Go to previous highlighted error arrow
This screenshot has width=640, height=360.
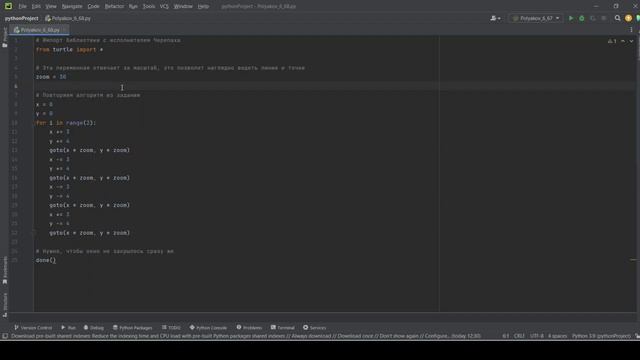(x=623, y=41)
